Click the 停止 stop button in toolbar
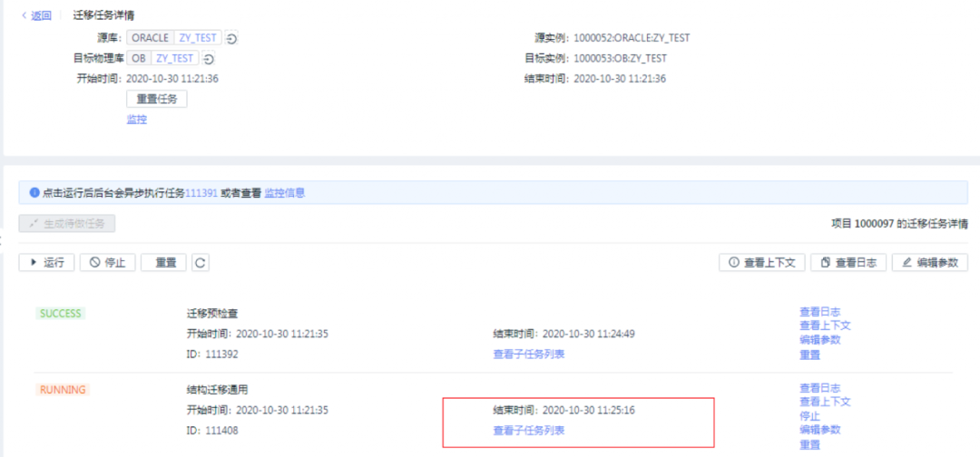This screenshot has height=457, width=980. tap(107, 263)
